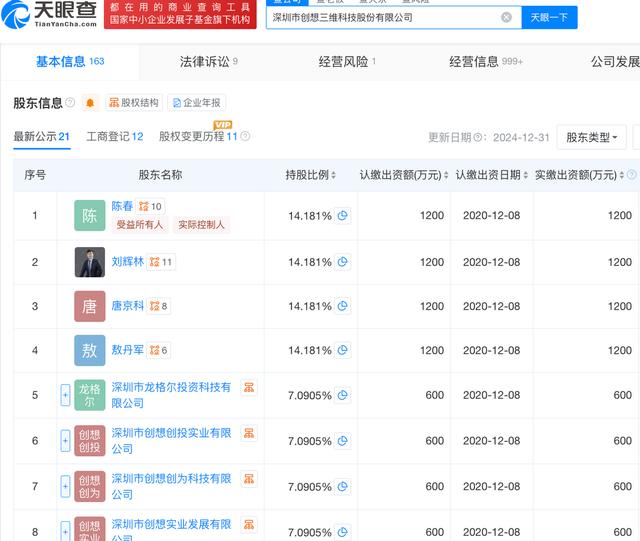This screenshot has height=541, width=640.
Task: Expand the 深圳市龙格尔投资科技有限公司 row
Action: point(66,395)
